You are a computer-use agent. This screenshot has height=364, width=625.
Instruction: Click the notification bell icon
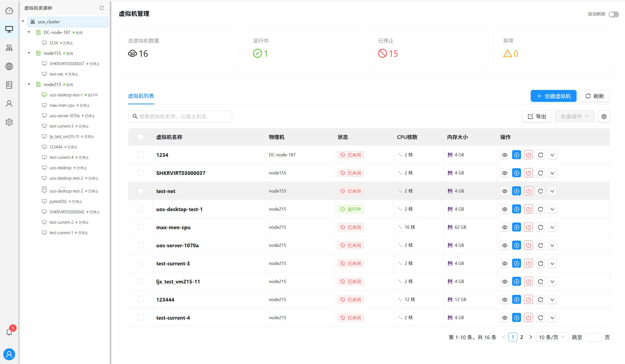pos(9,332)
